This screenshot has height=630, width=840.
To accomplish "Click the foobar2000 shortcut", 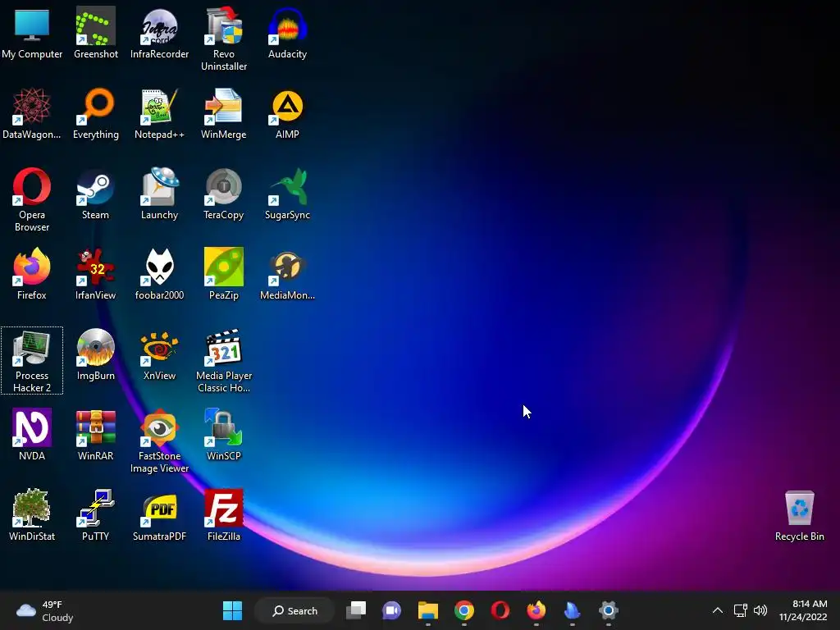I will pos(159,275).
